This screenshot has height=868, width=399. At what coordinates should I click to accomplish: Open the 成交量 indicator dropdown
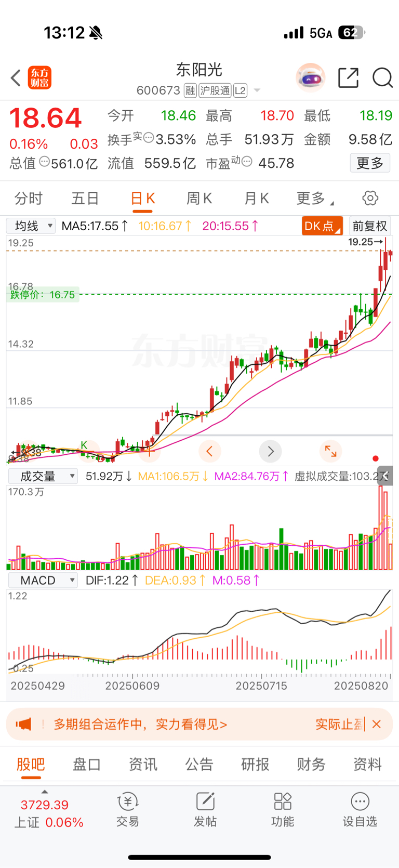(x=43, y=476)
